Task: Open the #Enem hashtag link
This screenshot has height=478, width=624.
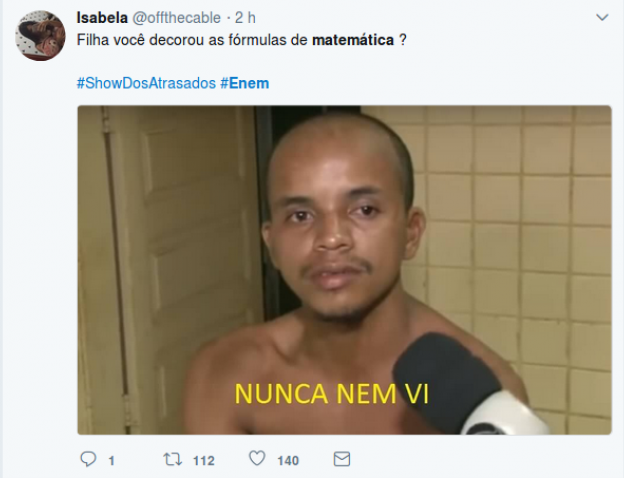Action: [245, 83]
